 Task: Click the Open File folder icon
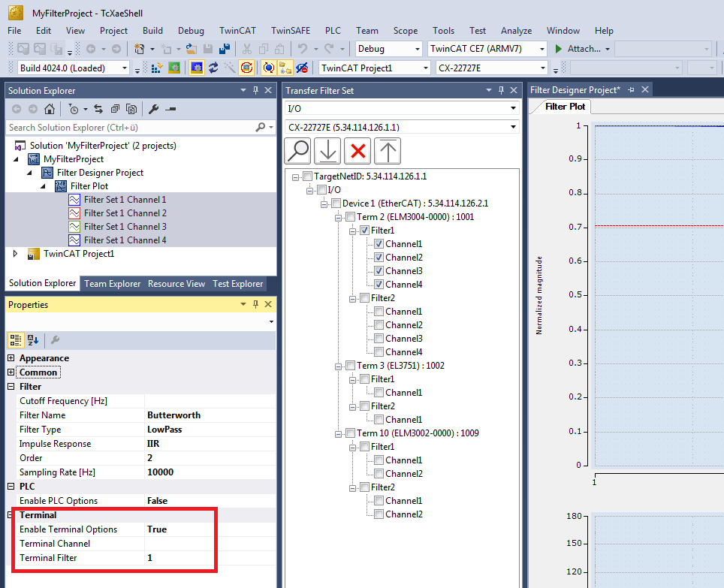pyautogui.click(x=192, y=49)
